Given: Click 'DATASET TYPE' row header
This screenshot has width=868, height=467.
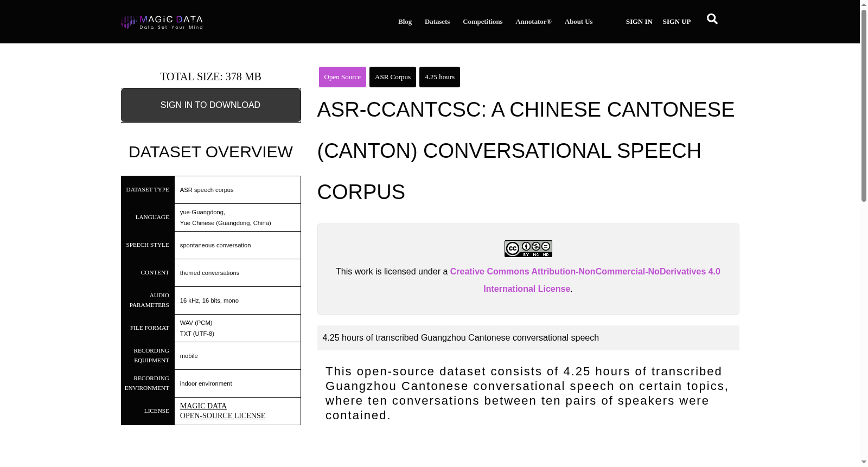Looking at the screenshot, I should pos(148,189).
